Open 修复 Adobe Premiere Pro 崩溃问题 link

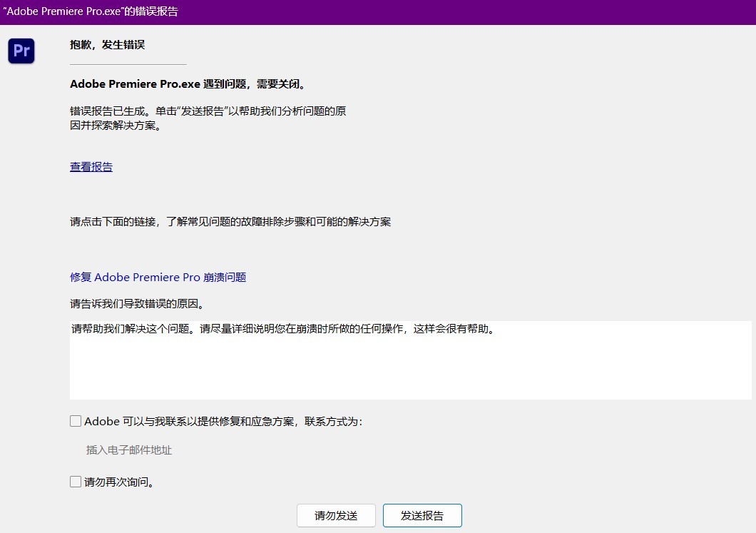coord(158,278)
